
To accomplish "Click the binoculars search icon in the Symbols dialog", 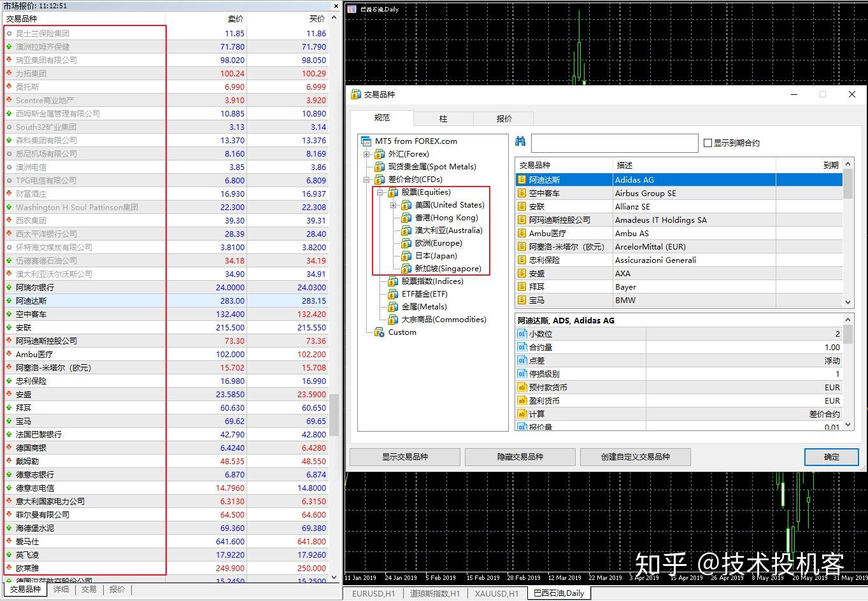I will [520, 142].
